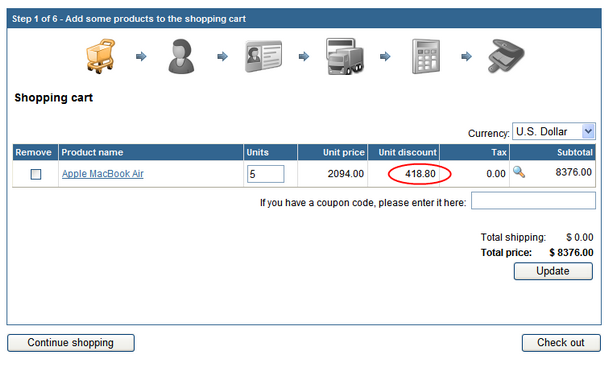Image resolution: width=609 pixels, height=372 pixels.
Task: Open the Currency dropdown
Action: 553,132
